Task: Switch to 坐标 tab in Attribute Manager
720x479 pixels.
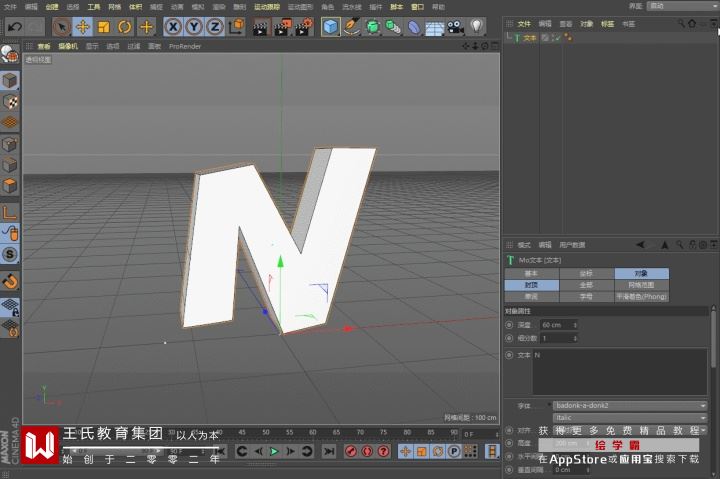Action: pos(586,274)
